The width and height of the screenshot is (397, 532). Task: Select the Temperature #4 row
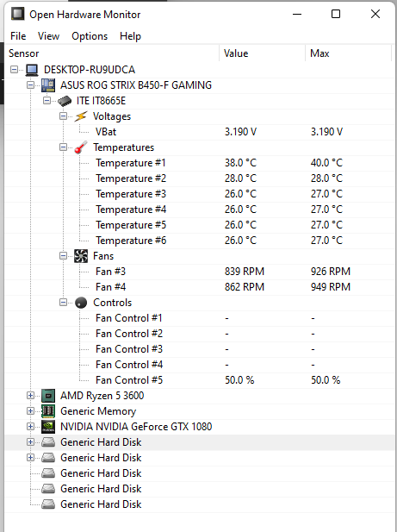pyautogui.click(x=198, y=210)
